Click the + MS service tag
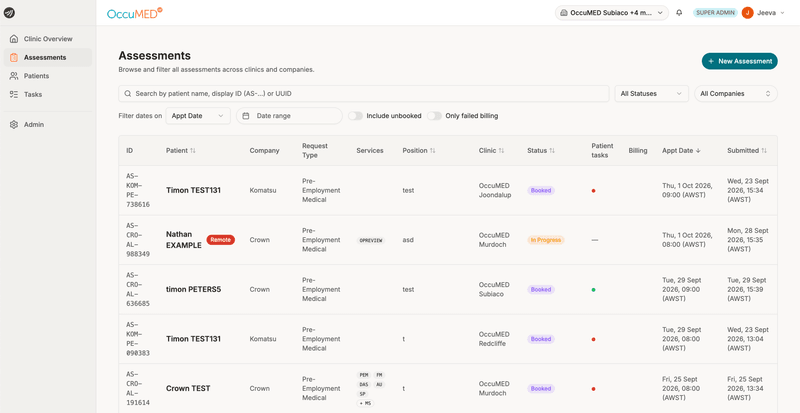 pos(365,403)
